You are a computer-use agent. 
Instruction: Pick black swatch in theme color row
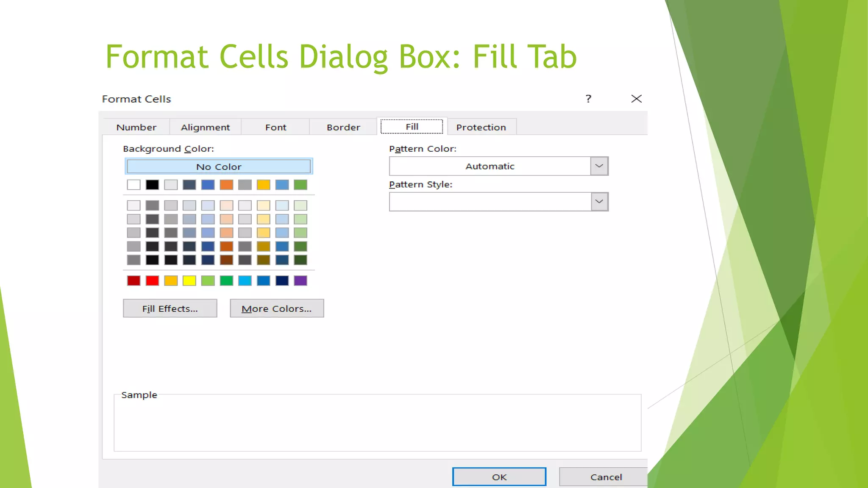152,185
